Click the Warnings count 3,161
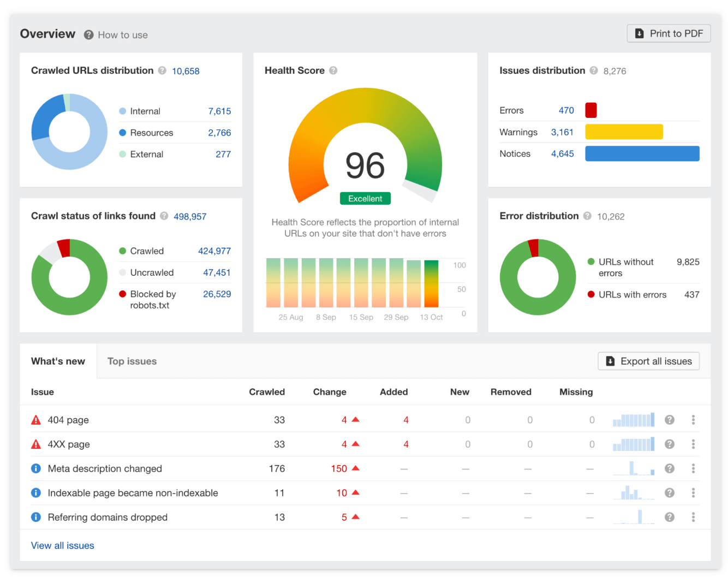The image size is (728, 582). 562,132
